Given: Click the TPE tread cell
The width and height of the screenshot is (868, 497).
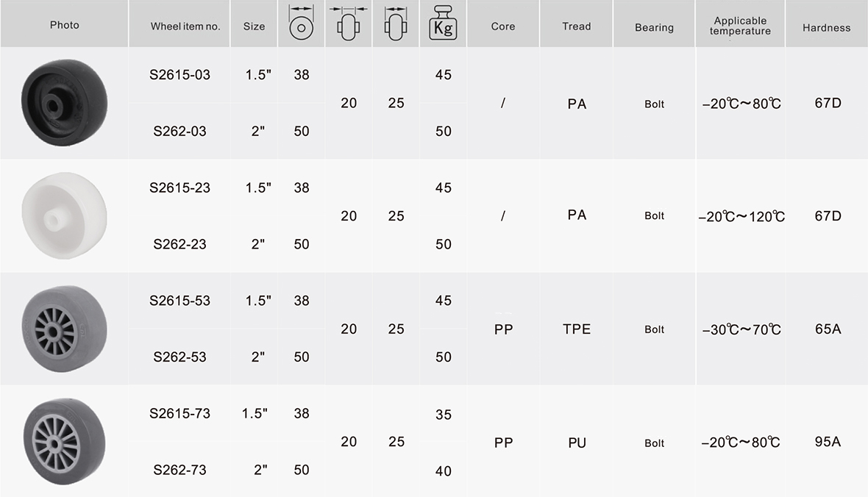Looking at the screenshot, I should click(577, 329).
